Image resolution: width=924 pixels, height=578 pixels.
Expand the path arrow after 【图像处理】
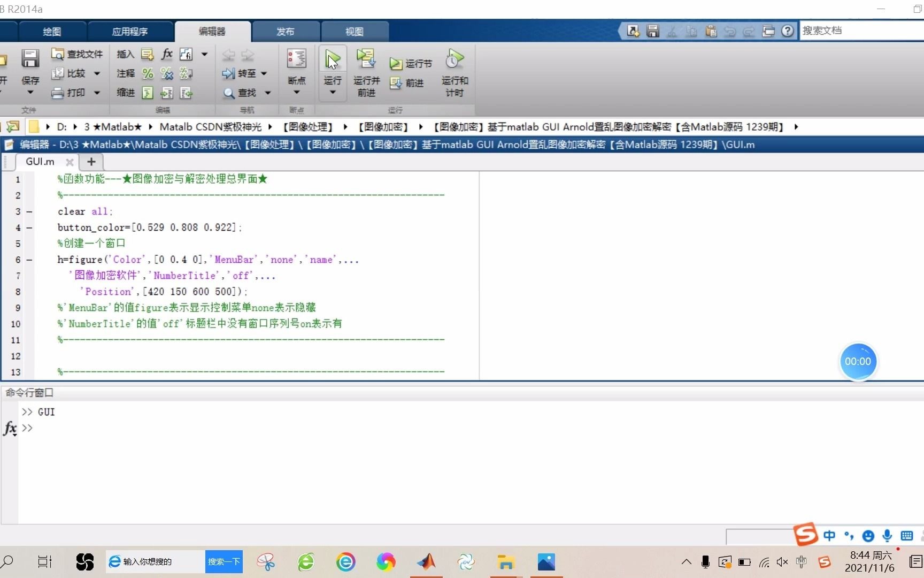(x=345, y=127)
